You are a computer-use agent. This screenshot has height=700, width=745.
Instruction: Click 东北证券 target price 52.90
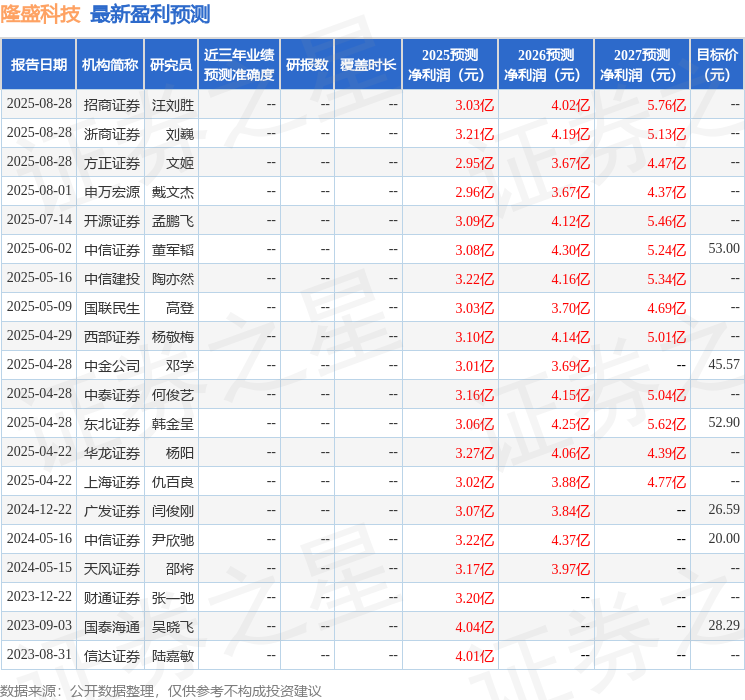tap(724, 422)
